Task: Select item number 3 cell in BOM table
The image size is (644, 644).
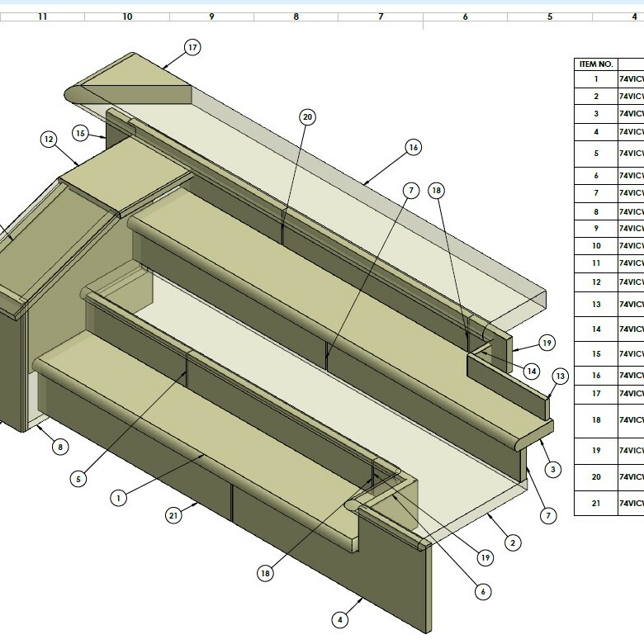Action: point(596,114)
